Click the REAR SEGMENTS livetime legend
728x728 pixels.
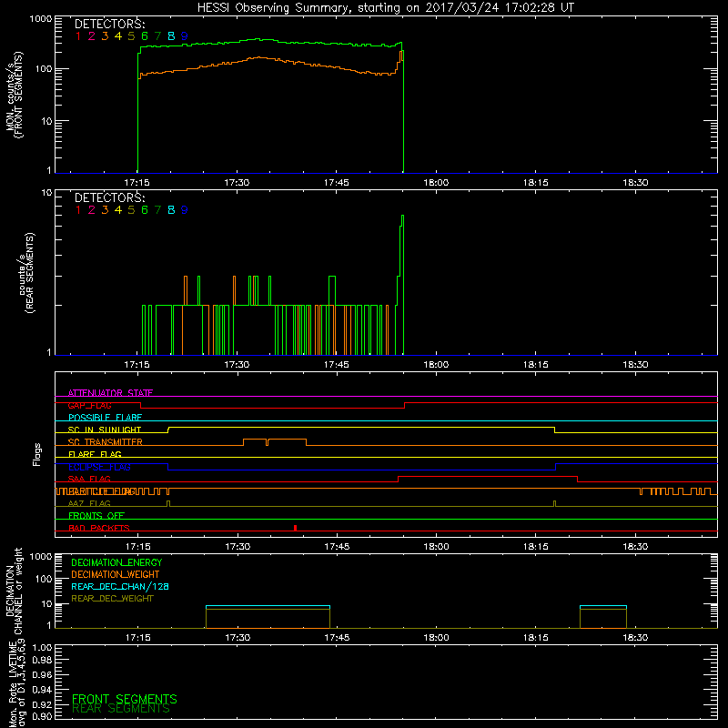coord(121,709)
